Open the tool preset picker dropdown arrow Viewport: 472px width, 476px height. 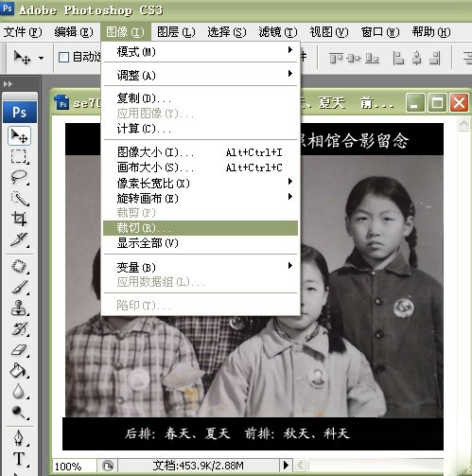(x=41, y=58)
